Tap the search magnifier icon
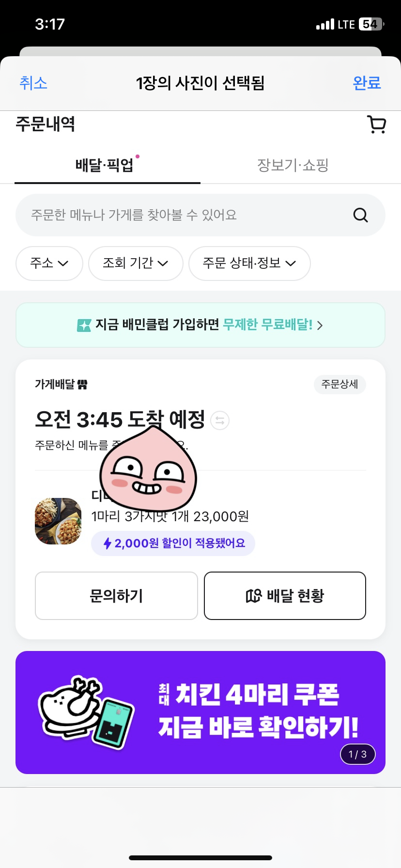 pyautogui.click(x=360, y=215)
